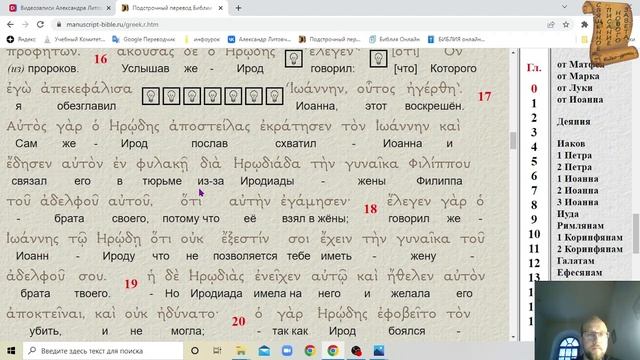Open the Библия Онлайн bookmark

pyautogui.click(x=394, y=39)
